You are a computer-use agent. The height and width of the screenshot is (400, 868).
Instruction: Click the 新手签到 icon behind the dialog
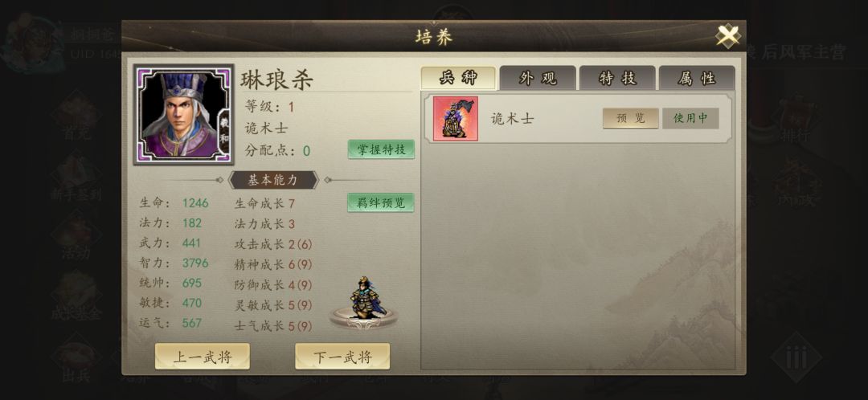(76, 178)
